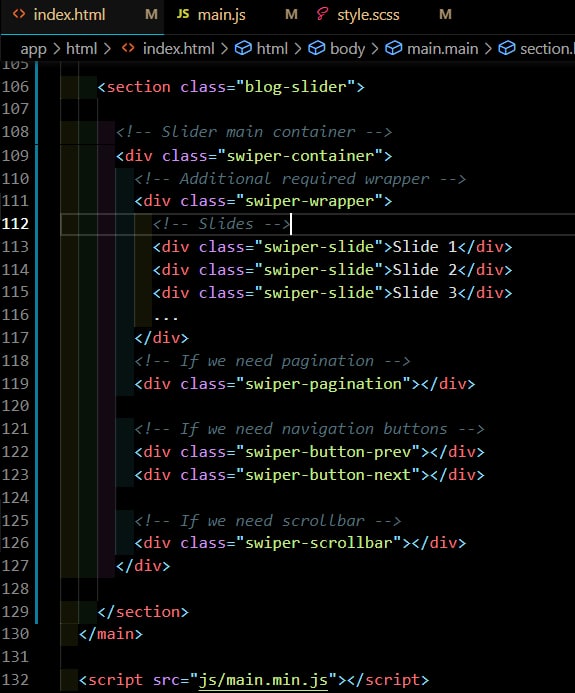Click the Slide 2 text on line 114
The image size is (575, 693).
425,270
